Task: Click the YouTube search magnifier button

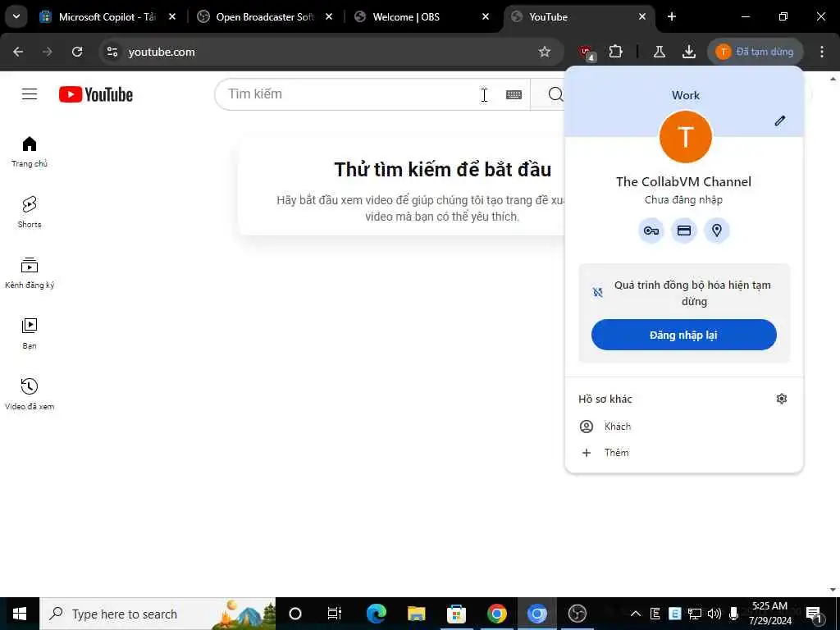Action: pos(555,94)
